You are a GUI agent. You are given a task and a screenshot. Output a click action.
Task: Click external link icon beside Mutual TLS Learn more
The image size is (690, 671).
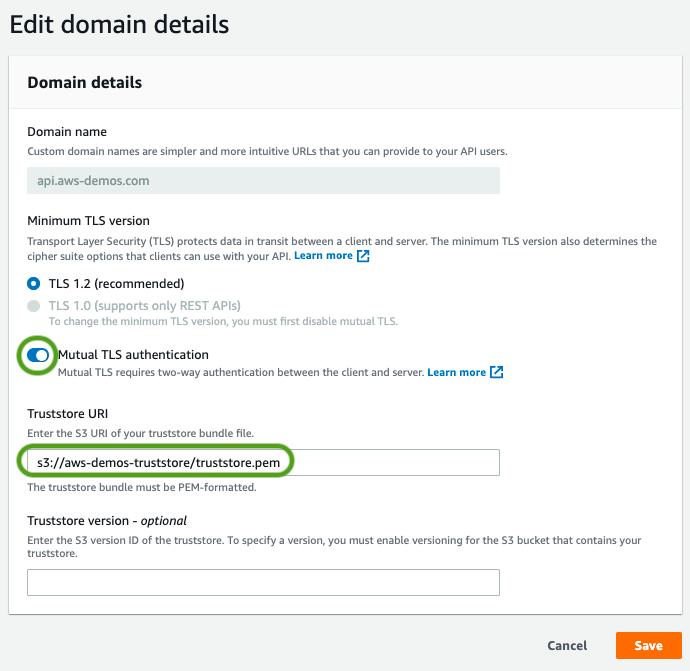[x=497, y=373]
